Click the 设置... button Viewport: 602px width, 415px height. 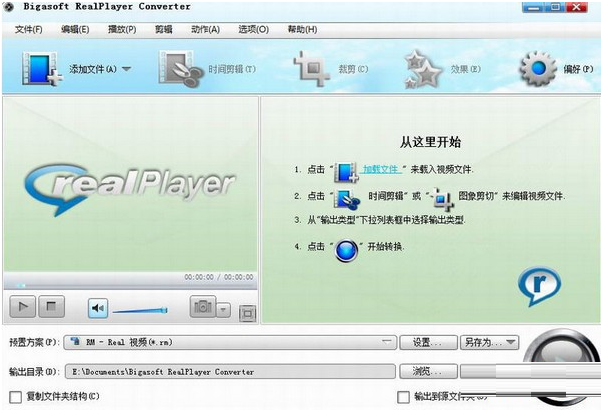(x=428, y=342)
